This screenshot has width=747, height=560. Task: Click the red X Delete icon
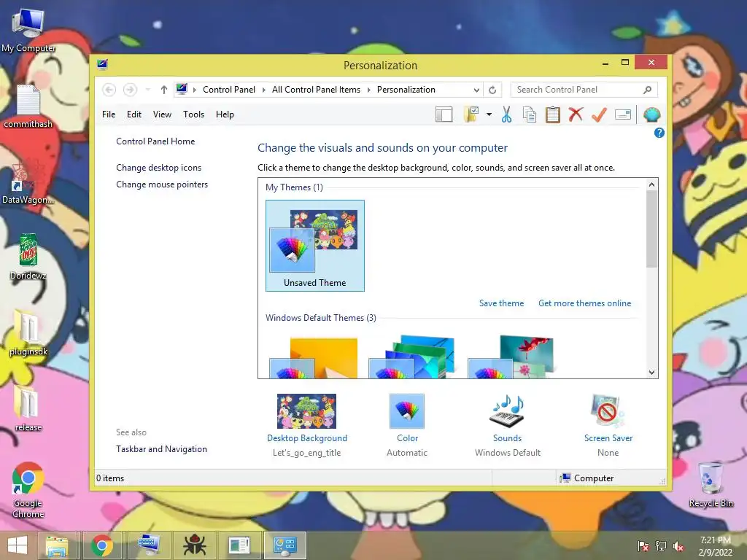click(576, 114)
